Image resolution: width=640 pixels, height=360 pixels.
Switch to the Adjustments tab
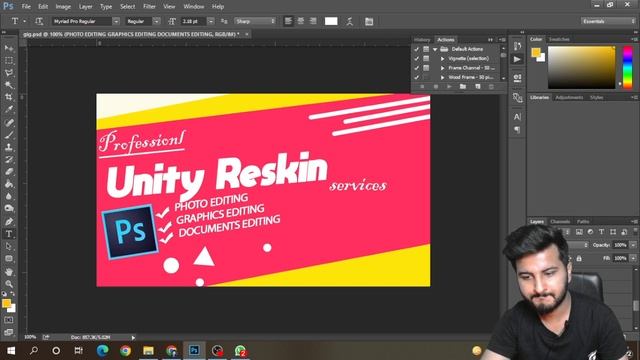pos(569,98)
